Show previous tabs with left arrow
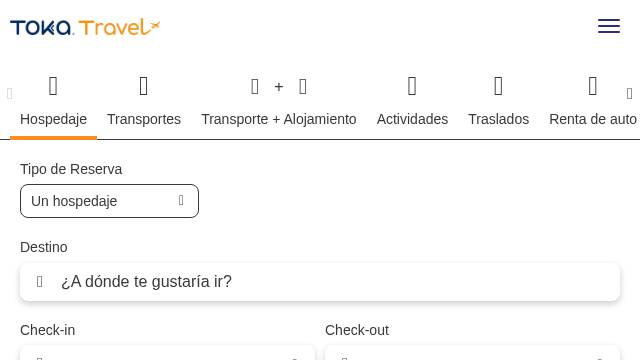The image size is (640, 360). click(x=10, y=93)
